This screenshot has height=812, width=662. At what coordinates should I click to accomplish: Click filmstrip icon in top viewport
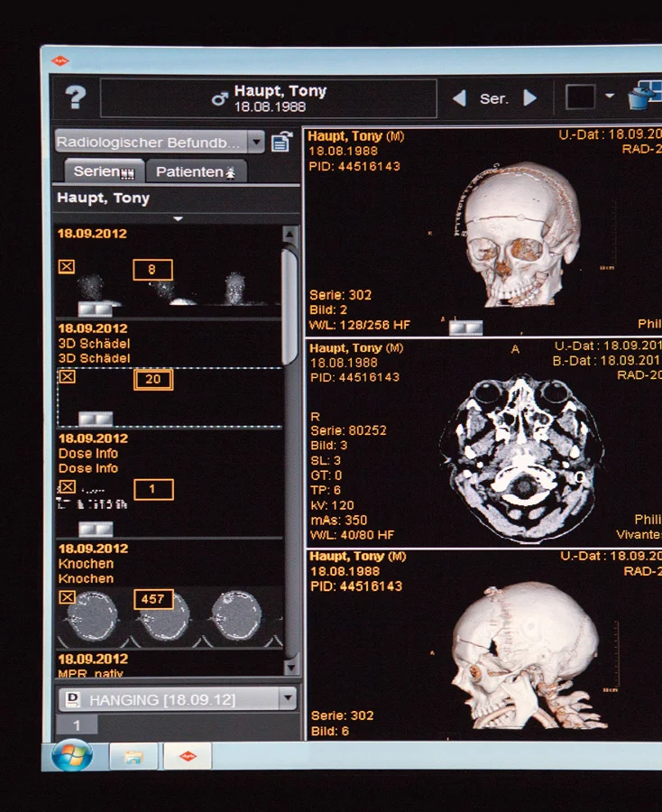pos(465,328)
